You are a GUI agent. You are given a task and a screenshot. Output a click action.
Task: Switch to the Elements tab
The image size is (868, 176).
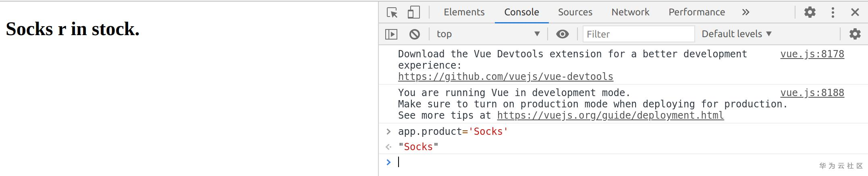pos(464,13)
